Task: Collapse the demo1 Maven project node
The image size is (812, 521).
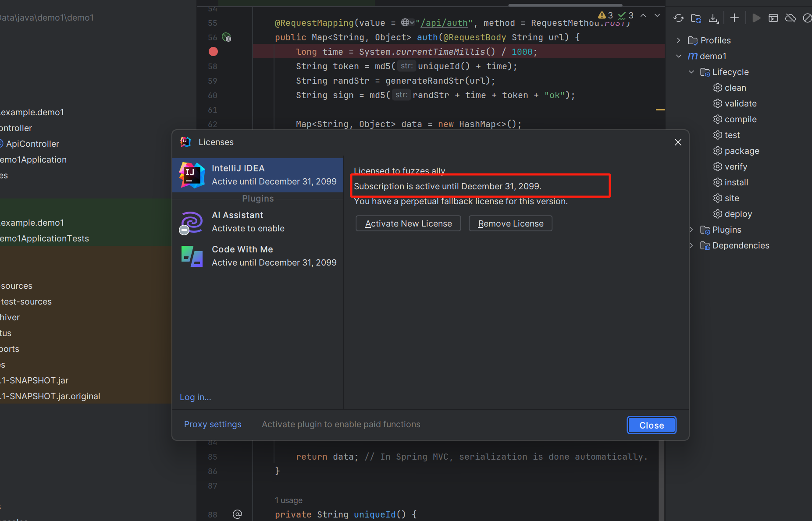Action: pos(679,56)
